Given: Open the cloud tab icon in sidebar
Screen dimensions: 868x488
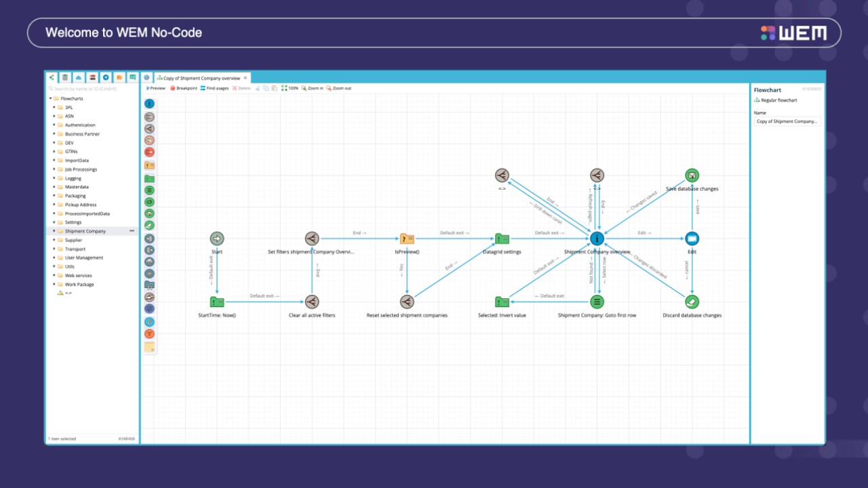Looking at the screenshot, I should 79,77.
